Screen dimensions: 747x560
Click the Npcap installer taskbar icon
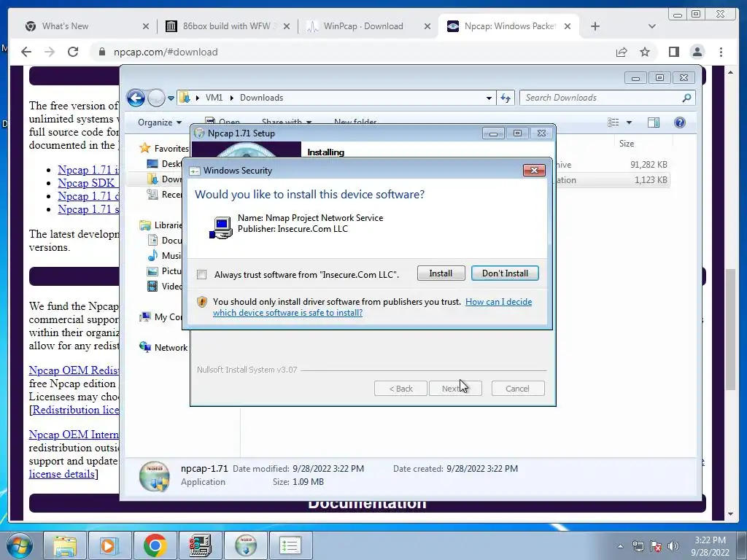point(246,545)
